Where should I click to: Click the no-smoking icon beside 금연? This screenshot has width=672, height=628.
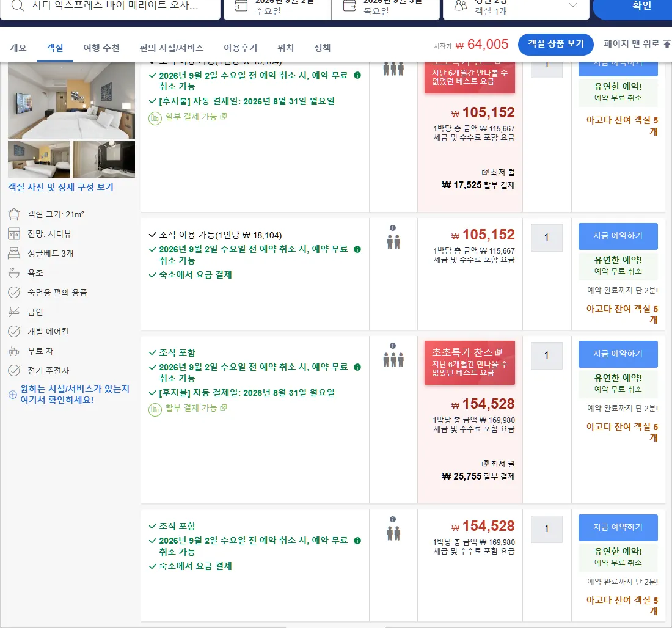tap(14, 312)
